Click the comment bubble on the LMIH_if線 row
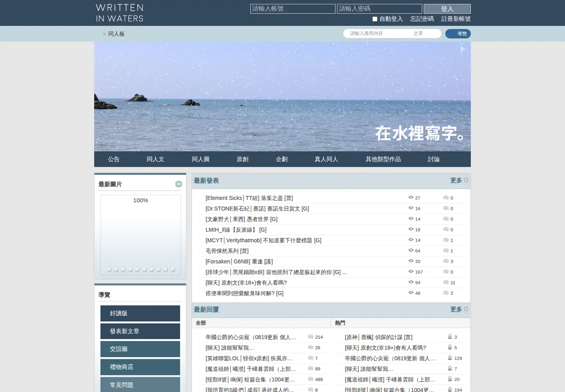 click(x=446, y=229)
